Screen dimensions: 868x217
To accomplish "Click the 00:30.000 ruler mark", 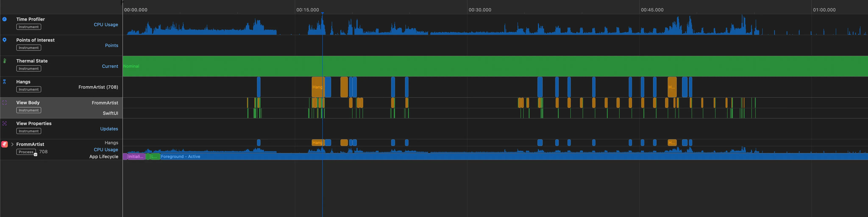I will click(480, 10).
